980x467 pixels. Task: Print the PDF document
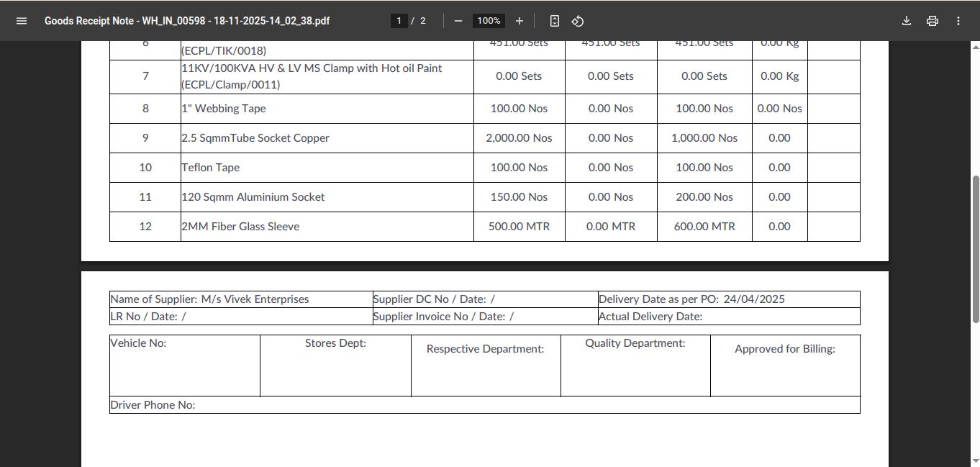click(933, 21)
